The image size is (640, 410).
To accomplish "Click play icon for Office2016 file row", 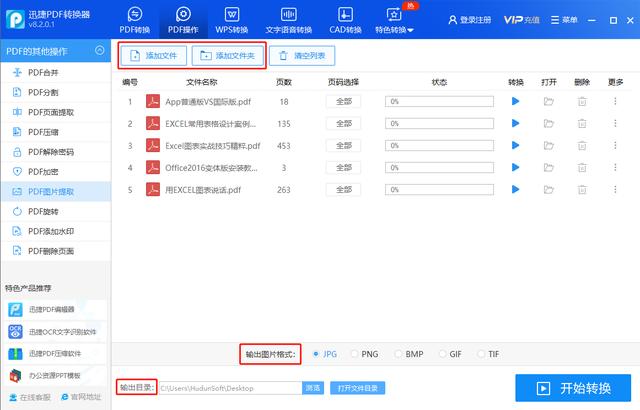I will 516,167.
